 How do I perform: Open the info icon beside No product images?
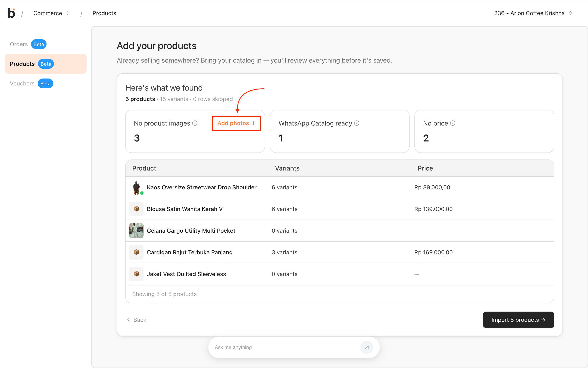point(195,123)
